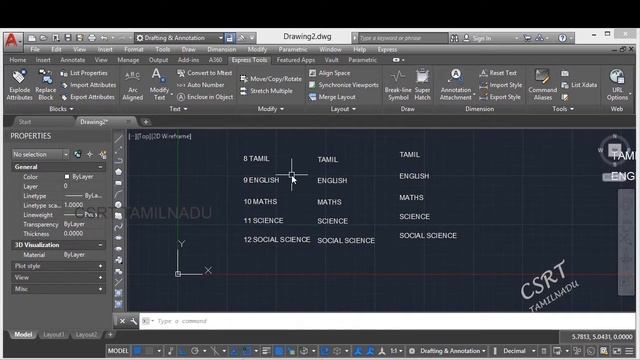Open the No selection dropdown in Properties
Viewport: 640px width, 360px height.
pos(40,154)
